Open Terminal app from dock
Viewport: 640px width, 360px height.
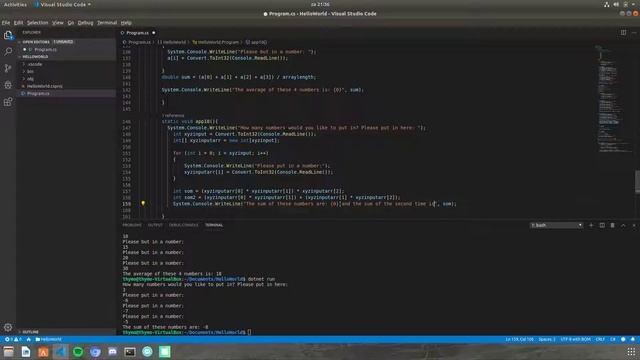pyautogui.click(x=130, y=352)
